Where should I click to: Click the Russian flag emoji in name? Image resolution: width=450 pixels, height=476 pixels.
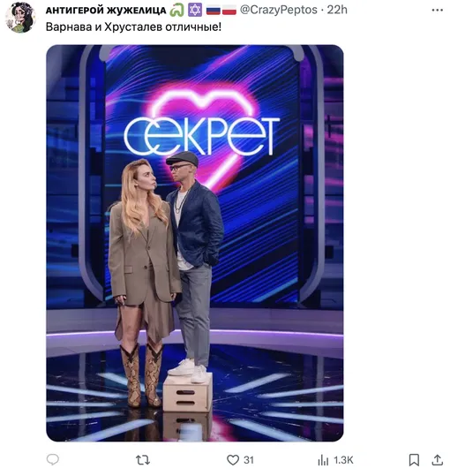click(214, 11)
